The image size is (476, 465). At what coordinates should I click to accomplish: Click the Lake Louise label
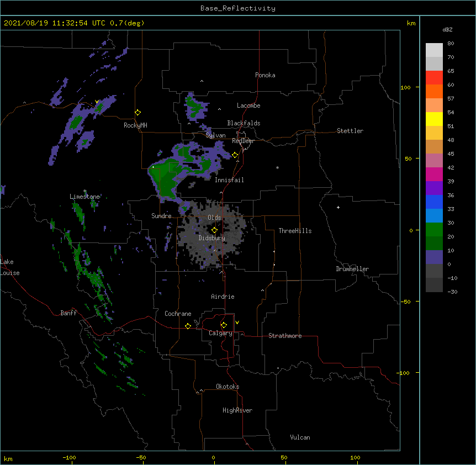(10, 267)
